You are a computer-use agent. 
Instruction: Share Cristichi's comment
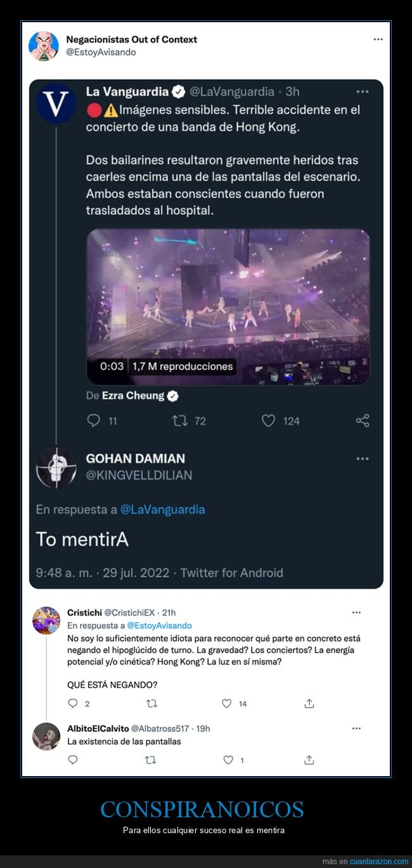tap(309, 703)
